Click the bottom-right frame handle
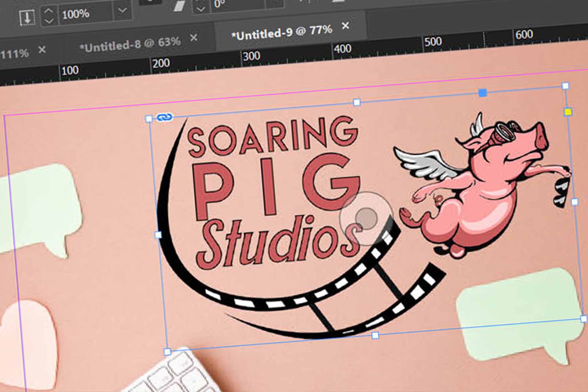Screen dimensions: 588x392 (x=584, y=319)
